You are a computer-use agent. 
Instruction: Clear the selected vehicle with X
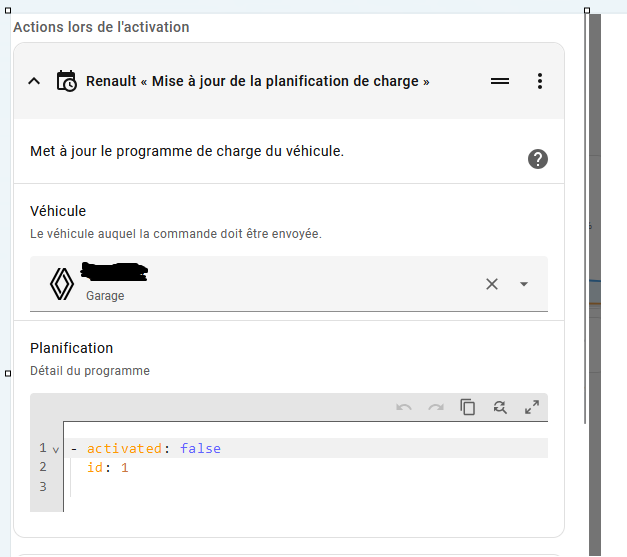tap(491, 284)
